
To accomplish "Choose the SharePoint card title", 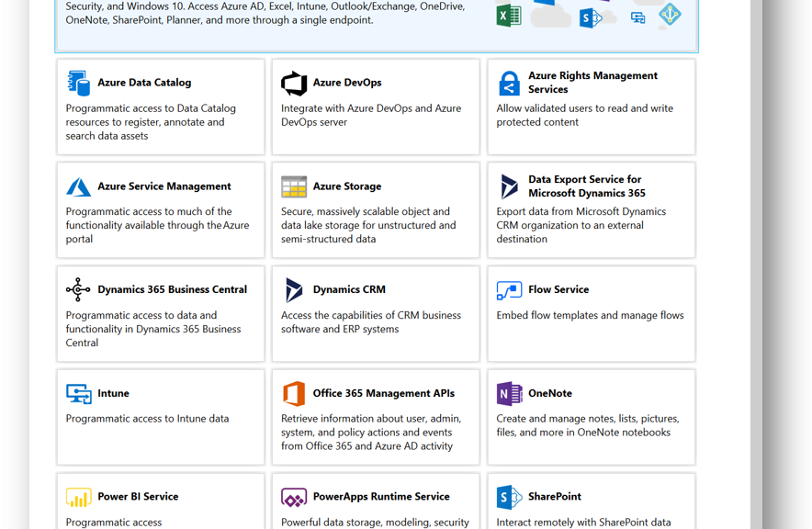I will (x=555, y=496).
